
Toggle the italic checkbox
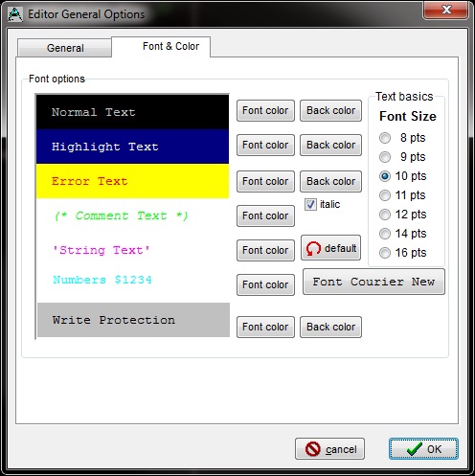click(310, 204)
